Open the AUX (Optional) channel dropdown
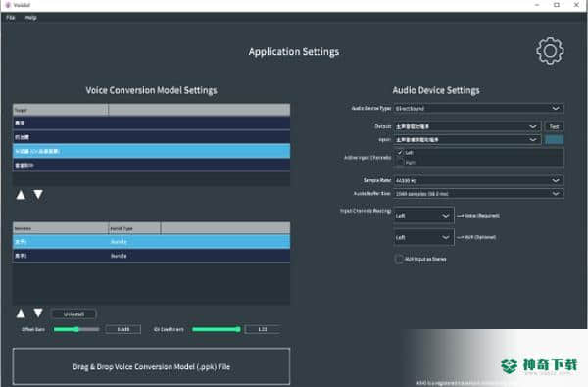The width and height of the screenshot is (588, 387). tap(423, 237)
